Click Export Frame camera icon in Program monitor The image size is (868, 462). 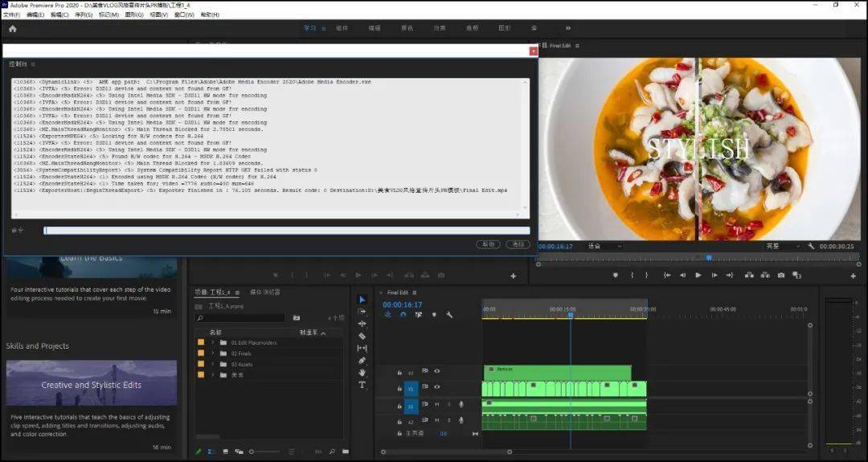tap(781, 275)
